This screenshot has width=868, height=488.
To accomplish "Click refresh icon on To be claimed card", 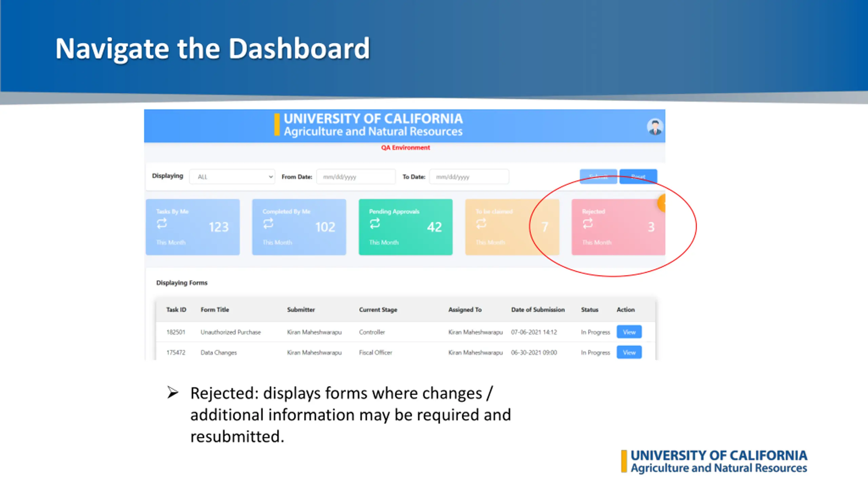I will [481, 223].
